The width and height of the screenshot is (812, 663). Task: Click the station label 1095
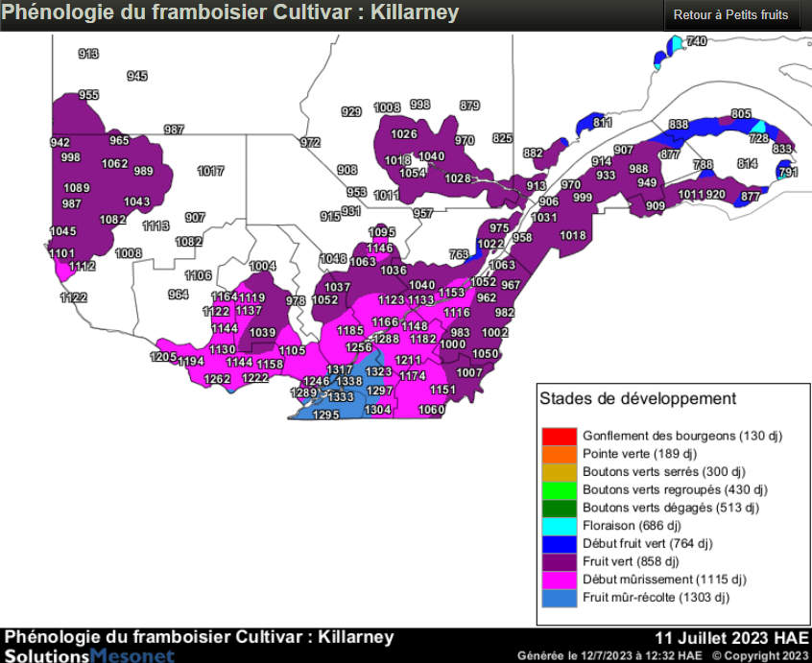pyautogui.click(x=382, y=232)
